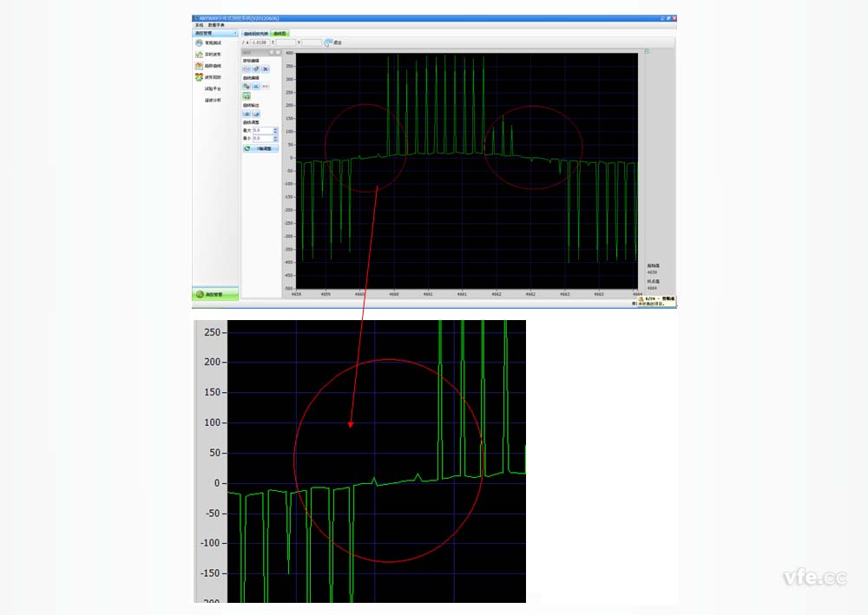The width and height of the screenshot is (868, 615).
Task: Click the first cursor-edit icon in tool panel
Action: point(247,69)
